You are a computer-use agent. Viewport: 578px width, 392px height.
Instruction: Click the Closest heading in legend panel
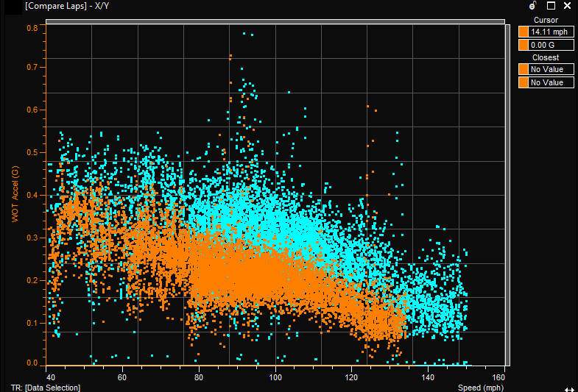(x=546, y=57)
